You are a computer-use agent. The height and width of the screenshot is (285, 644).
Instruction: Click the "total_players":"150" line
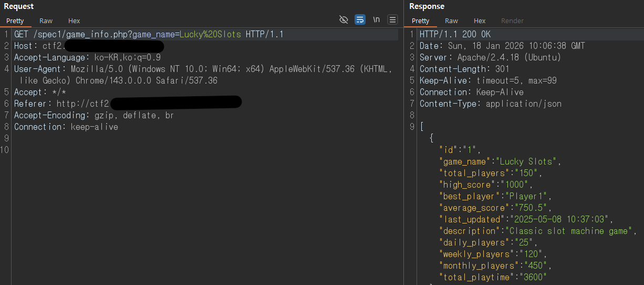click(x=491, y=174)
